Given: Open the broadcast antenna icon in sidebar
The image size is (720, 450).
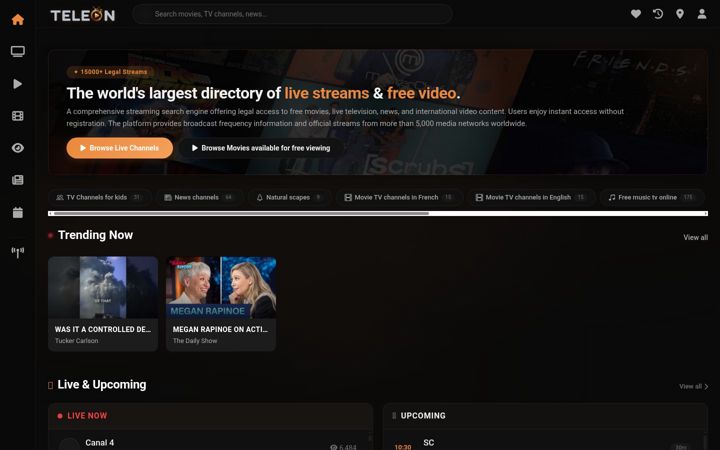Looking at the screenshot, I should [17, 252].
